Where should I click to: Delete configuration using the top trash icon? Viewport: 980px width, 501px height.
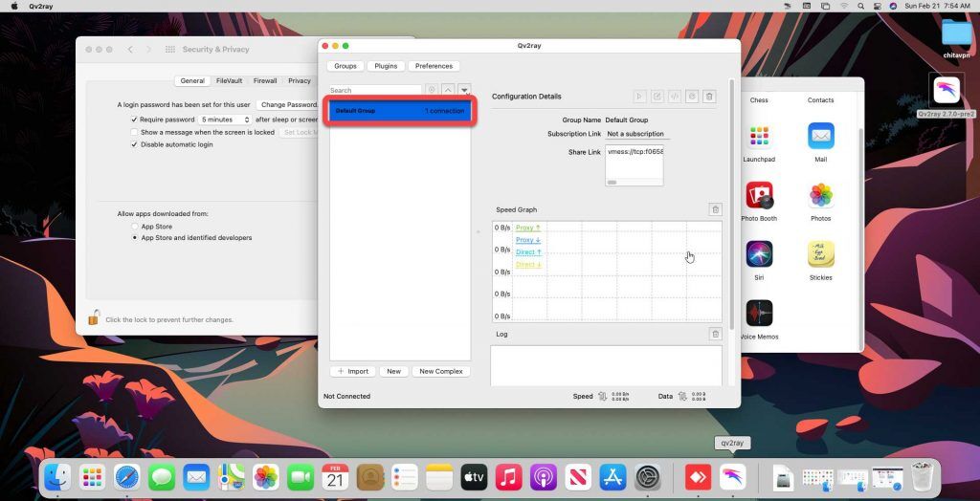point(709,97)
